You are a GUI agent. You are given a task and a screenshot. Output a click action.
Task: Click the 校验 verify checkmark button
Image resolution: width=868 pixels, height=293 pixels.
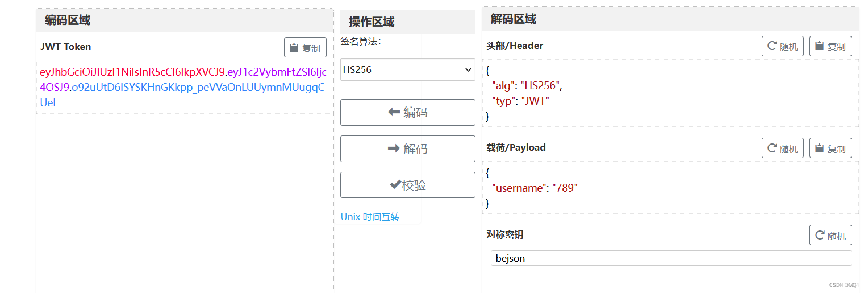407,185
